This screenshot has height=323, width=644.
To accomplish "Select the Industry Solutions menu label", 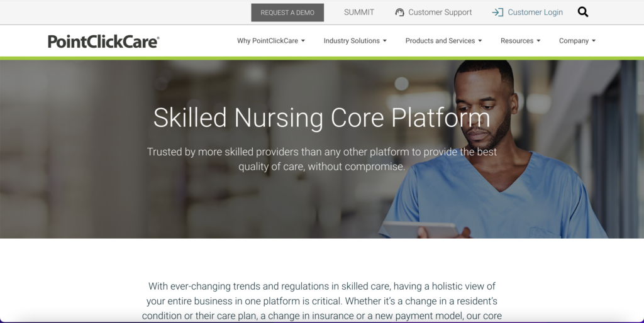I will (352, 41).
